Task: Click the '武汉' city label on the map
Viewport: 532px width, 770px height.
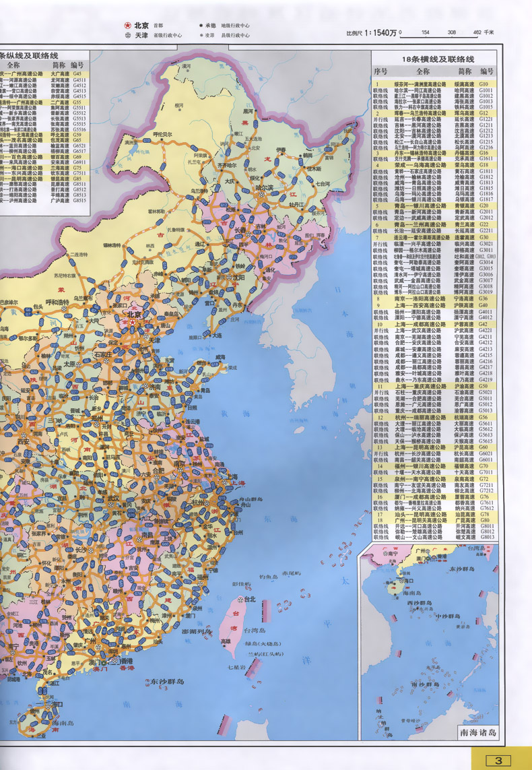Action: (x=113, y=498)
